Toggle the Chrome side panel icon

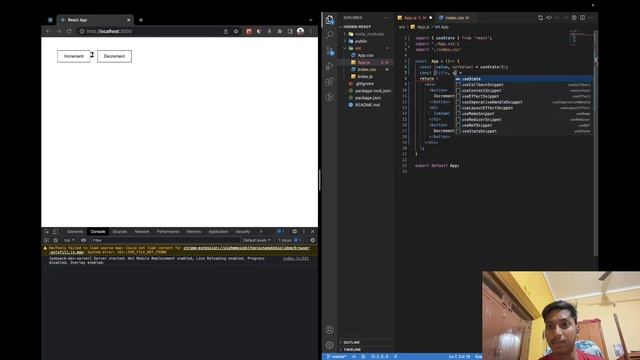pyautogui.click(x=290, y=31)
